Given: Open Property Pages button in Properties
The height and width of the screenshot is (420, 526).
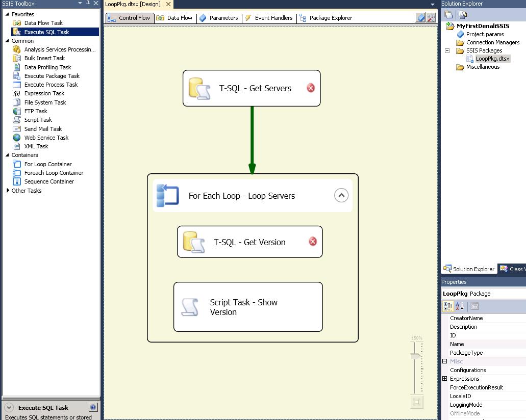Looking at the screenshot, I should coord(474,306).
